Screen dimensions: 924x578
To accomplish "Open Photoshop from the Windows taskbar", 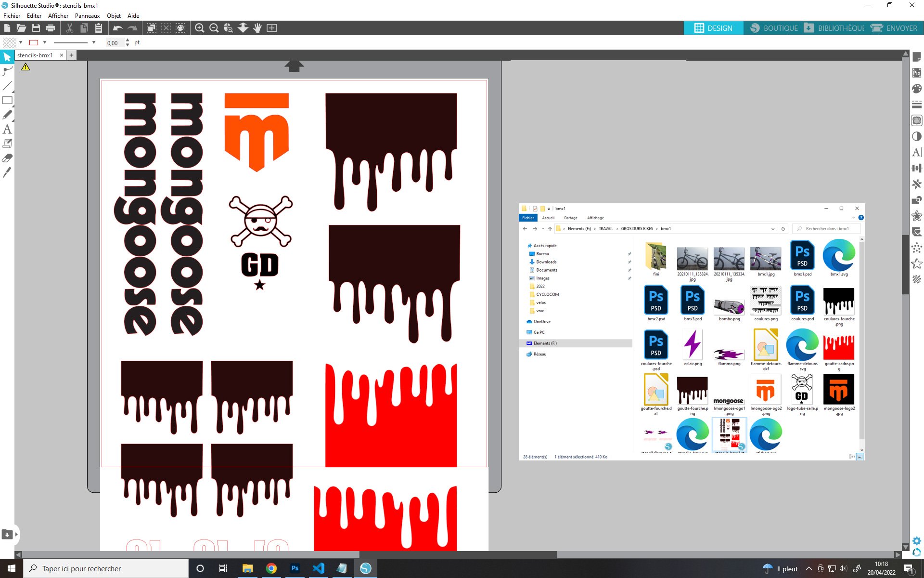I will tap(295, 568).
